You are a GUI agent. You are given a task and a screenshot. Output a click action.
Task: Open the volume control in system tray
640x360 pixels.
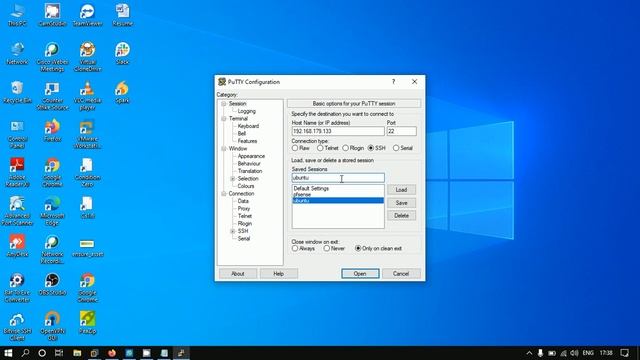(574, 353)
